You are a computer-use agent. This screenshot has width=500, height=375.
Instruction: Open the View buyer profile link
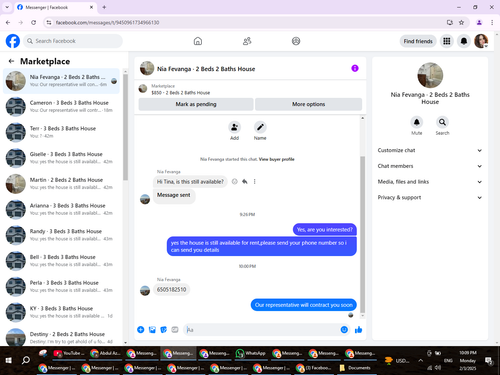click(x=276, y=159)
